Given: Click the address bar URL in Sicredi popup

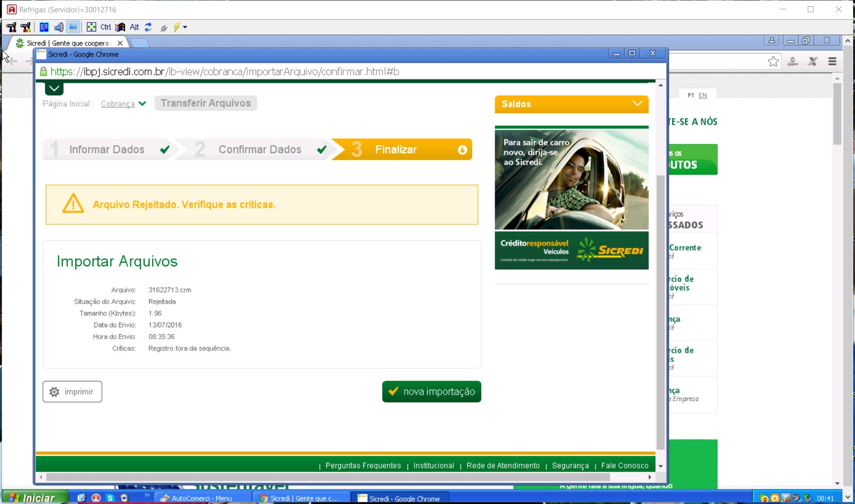Looking at the screenshot, I should (224, 72).
